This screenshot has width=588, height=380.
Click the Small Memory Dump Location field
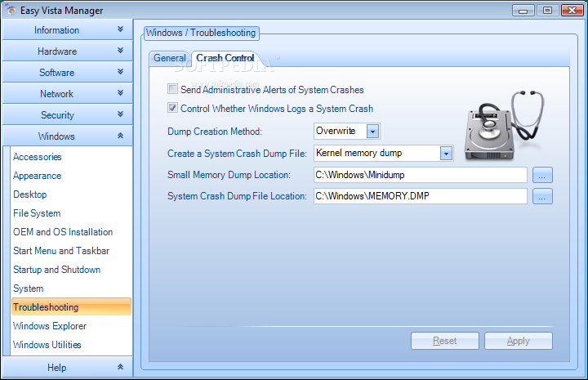[421, 175]
